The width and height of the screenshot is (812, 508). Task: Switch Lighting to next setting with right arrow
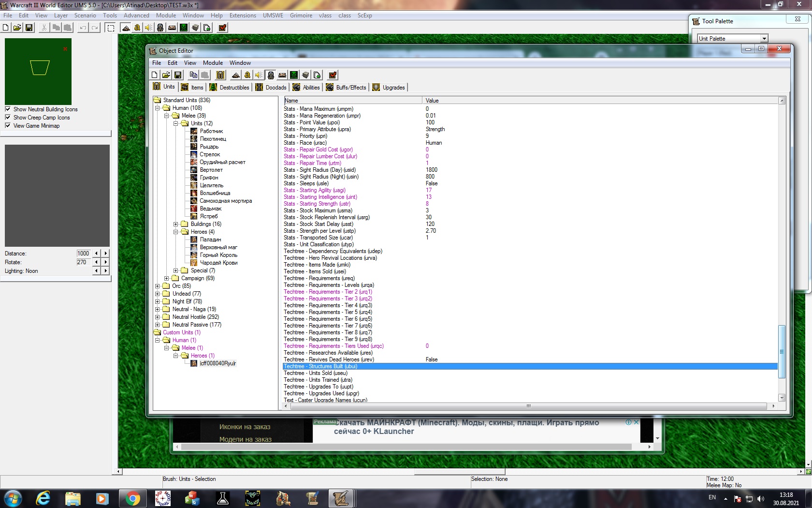[106, 271]
